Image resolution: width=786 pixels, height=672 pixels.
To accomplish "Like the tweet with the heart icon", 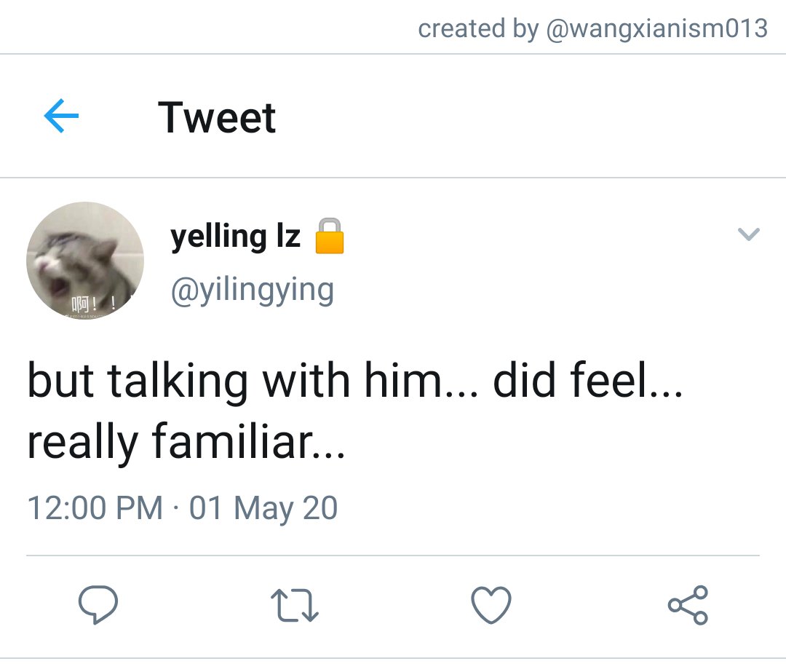I will [491, 605].
